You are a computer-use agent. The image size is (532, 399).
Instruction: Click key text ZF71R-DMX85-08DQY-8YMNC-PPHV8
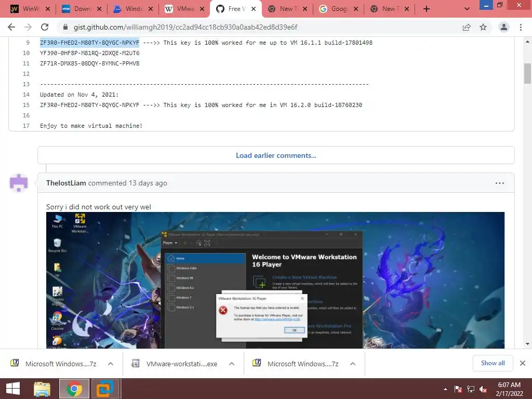89,63
